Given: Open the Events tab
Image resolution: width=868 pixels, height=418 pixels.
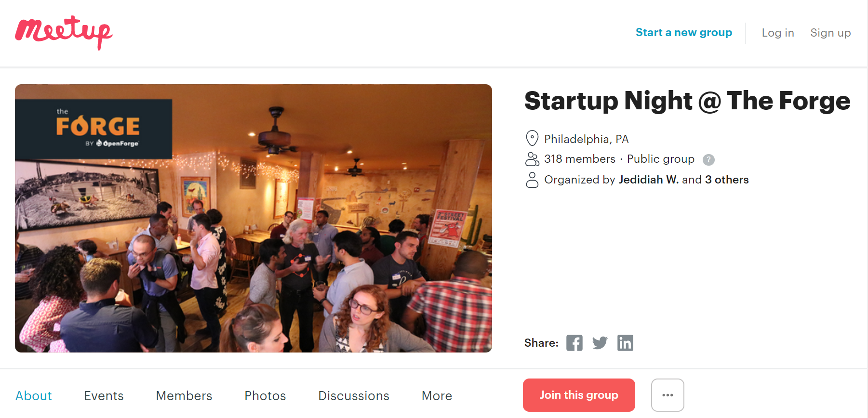Looking at the screenshot, I should [x=104, y=396].
